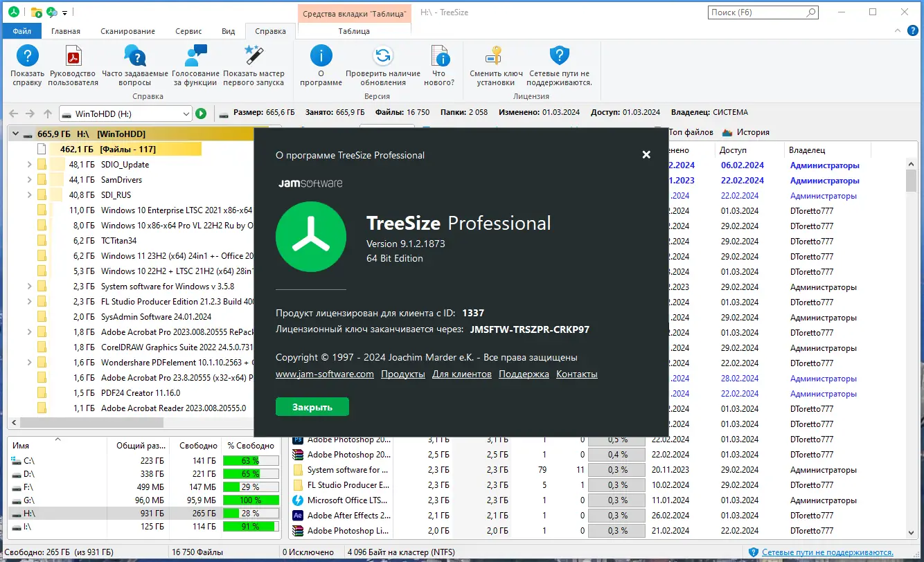Open Руководство пользователя PDF manual
Viewport: 924px width, 562px height.
click(73, 56)
